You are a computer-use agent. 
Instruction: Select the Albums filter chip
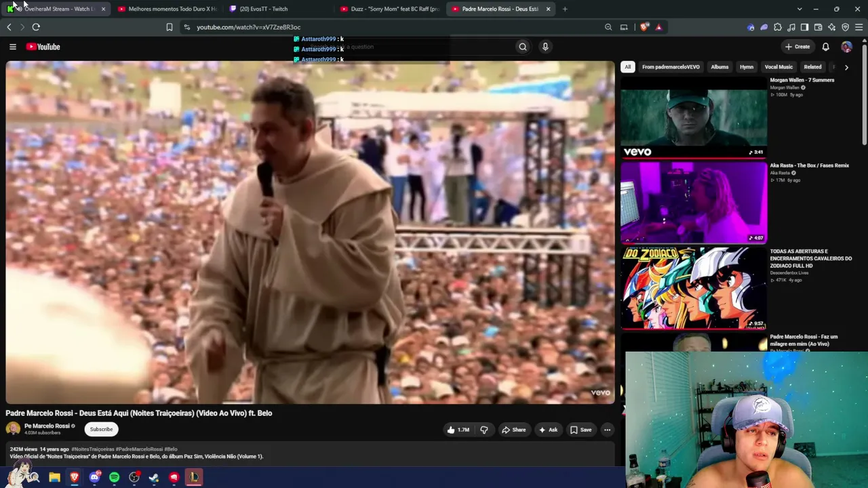[x=719, y=67]
